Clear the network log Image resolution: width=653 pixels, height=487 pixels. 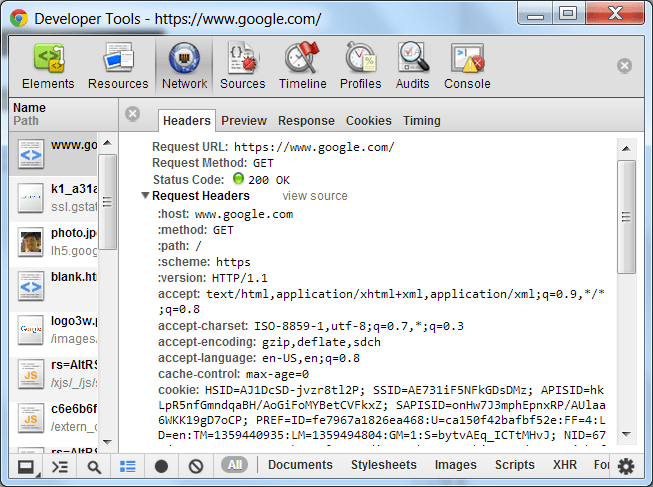(x=196, y=467)
